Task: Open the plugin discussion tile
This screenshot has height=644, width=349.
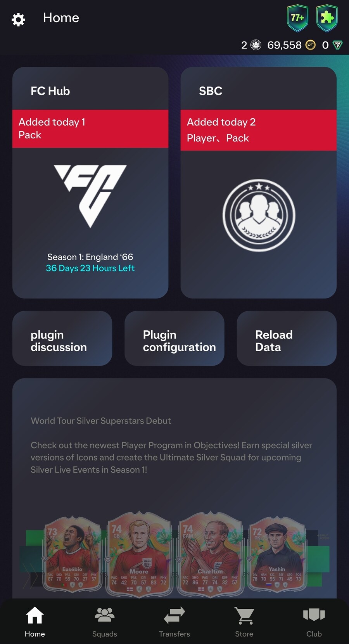Action: (62, 338)
